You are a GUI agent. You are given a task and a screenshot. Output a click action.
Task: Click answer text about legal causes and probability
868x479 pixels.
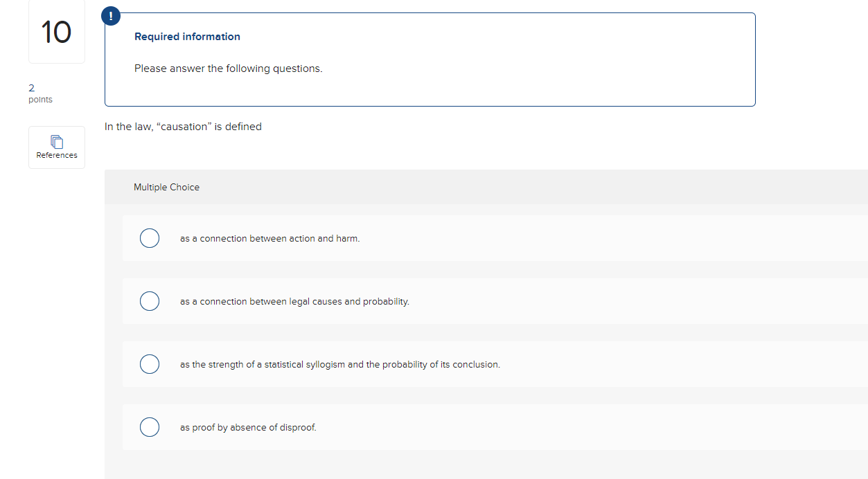coord(294,301)
